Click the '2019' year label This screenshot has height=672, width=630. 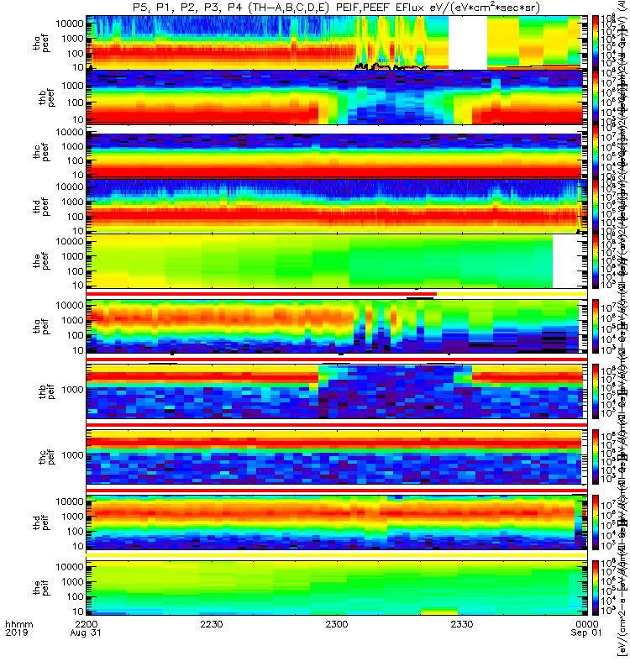[16, 633]
